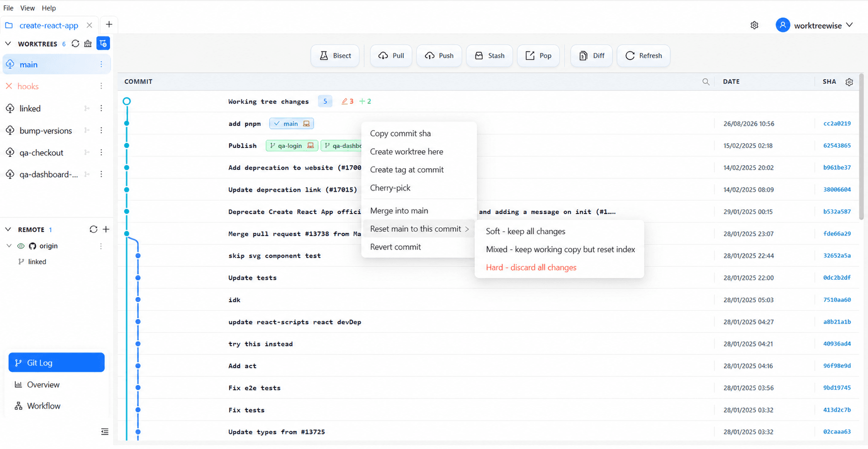The image size is (868, 449).
Task: Open the Workflow view
Action: coord(44,406)
